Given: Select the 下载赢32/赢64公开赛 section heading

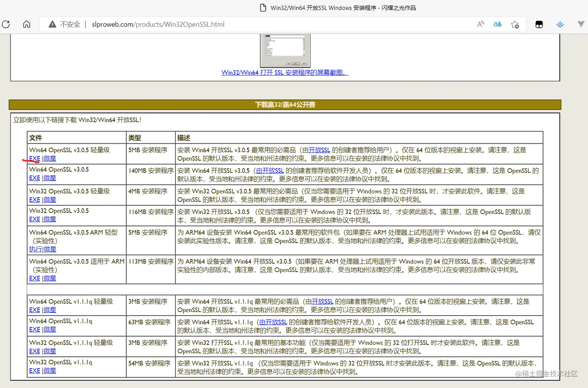Looking at the screenshot, I should pyautogui.click(x=285, y=105).
